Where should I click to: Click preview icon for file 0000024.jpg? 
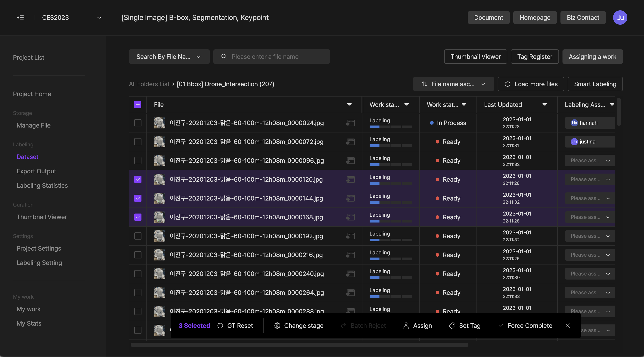pyautogui.click(x=350, y=123)
